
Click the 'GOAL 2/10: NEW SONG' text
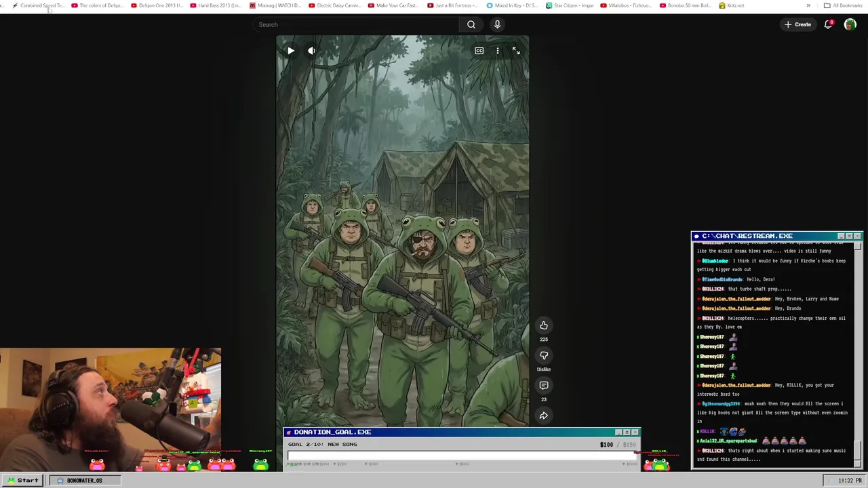coord(322,444)
